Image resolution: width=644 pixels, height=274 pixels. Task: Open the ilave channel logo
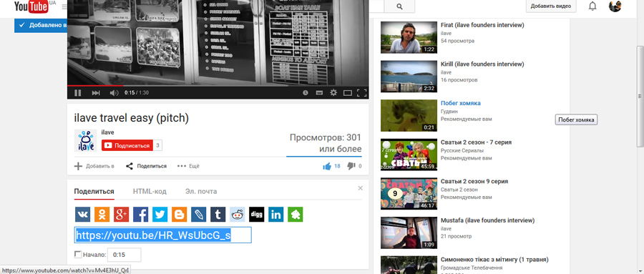[x=85, y=140]
